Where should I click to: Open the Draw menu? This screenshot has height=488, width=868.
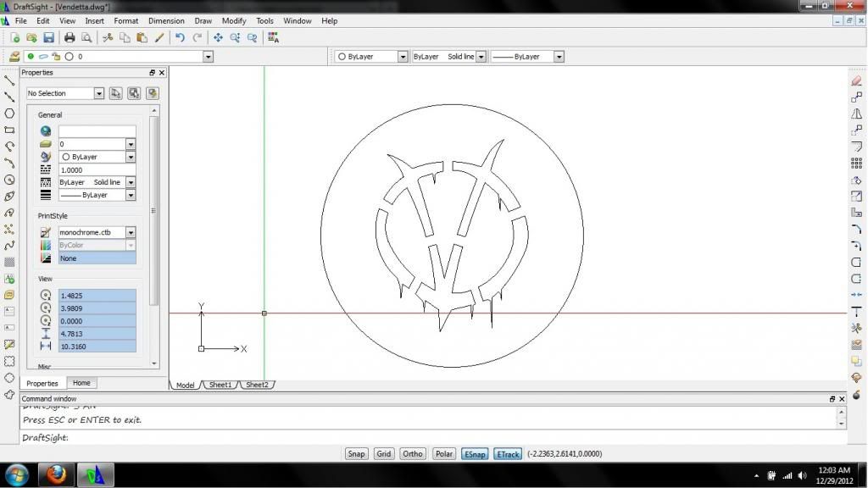(203, 21)
